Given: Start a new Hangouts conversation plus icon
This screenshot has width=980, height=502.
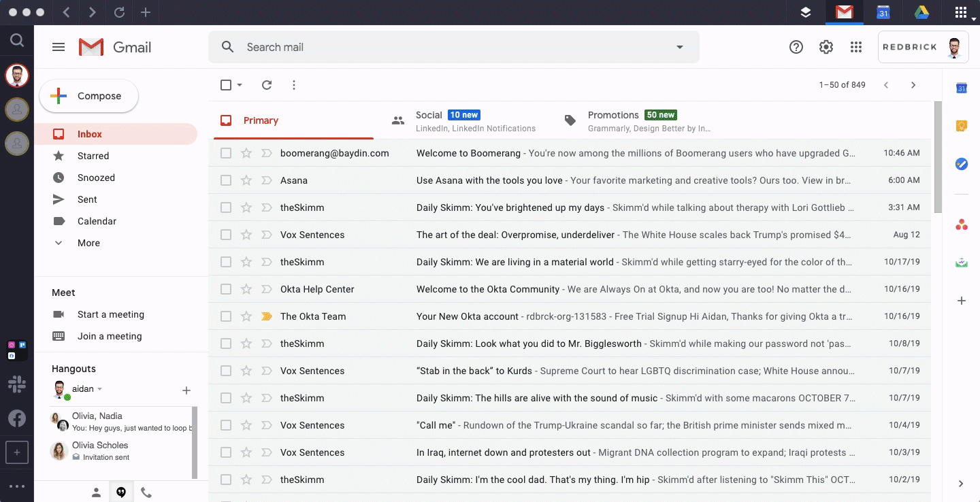Looking at the screenshot, I should (x=186, y=390).
